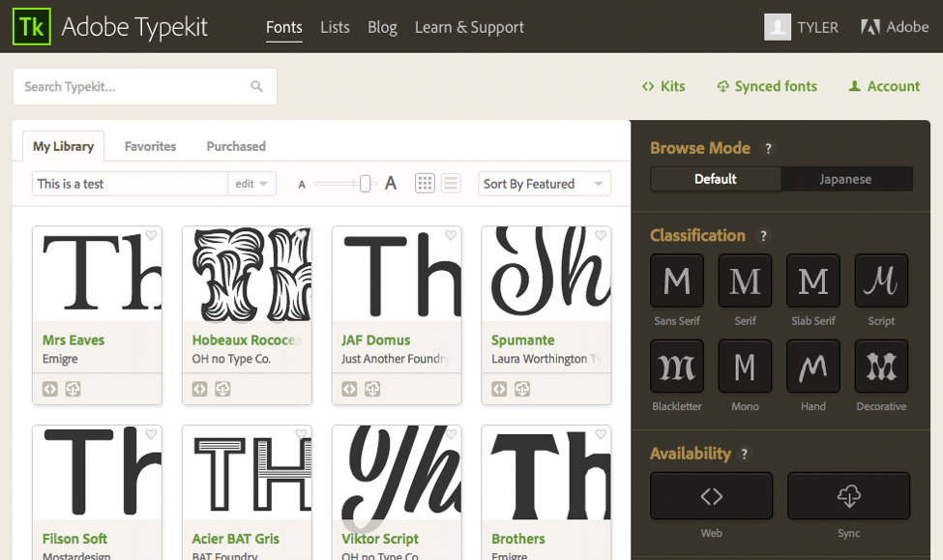This screenshot has width=943, height=560.
Task: Click web kit icon under JAF Domus
Action: pyautogui.click(x=349, y=389)
